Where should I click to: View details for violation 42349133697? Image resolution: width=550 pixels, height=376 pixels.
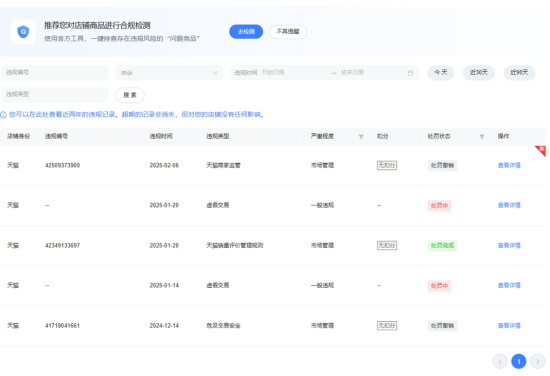point(509,246)
